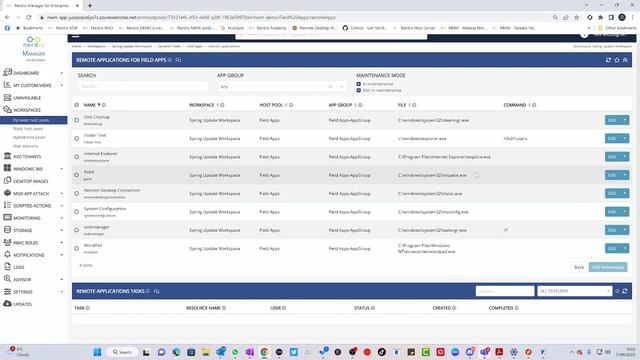Open the Notifications bell icon
Screen dimensions: 640x360
(7, 254)
